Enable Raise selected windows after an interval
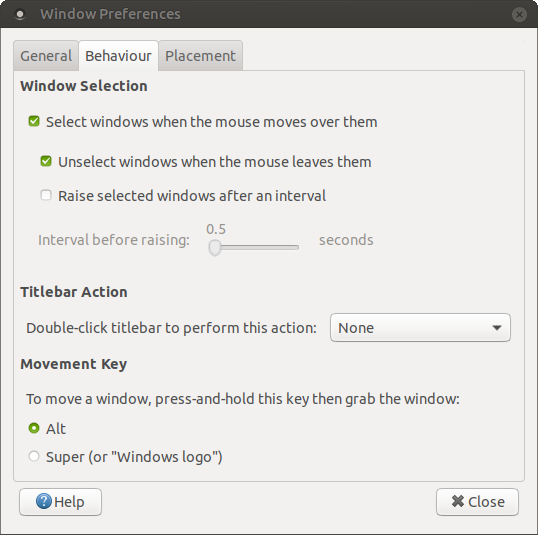Image resolution: width=538 pixels, height=535 pixels. [46, 195]
